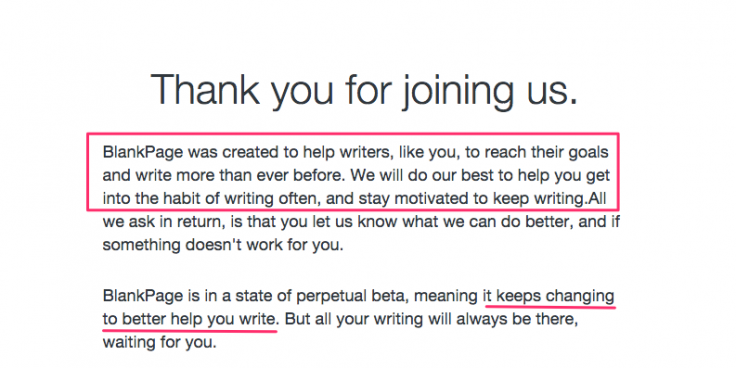The image size is (736, 368).
Task: Click the underlined text 'to better help you write'
Action: (x=190, y=319)
